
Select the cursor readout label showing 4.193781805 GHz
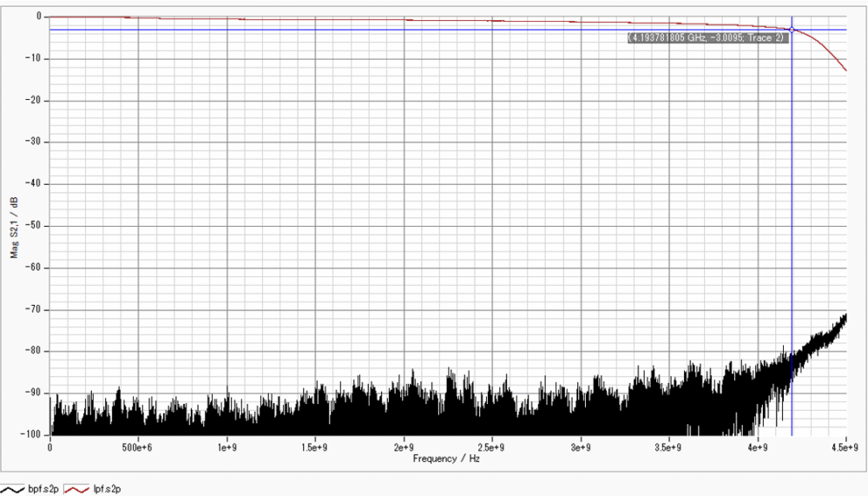coord(707,37)
